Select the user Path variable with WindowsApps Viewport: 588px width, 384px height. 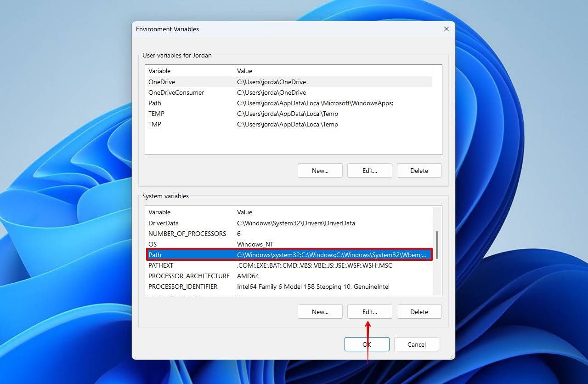point(289,103)
